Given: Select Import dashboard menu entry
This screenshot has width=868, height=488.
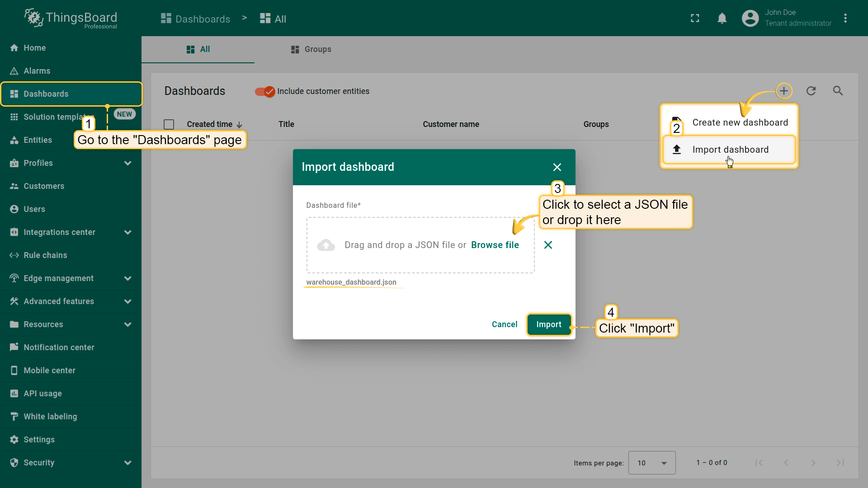Looking at the screenshot, I should [729, 150].
